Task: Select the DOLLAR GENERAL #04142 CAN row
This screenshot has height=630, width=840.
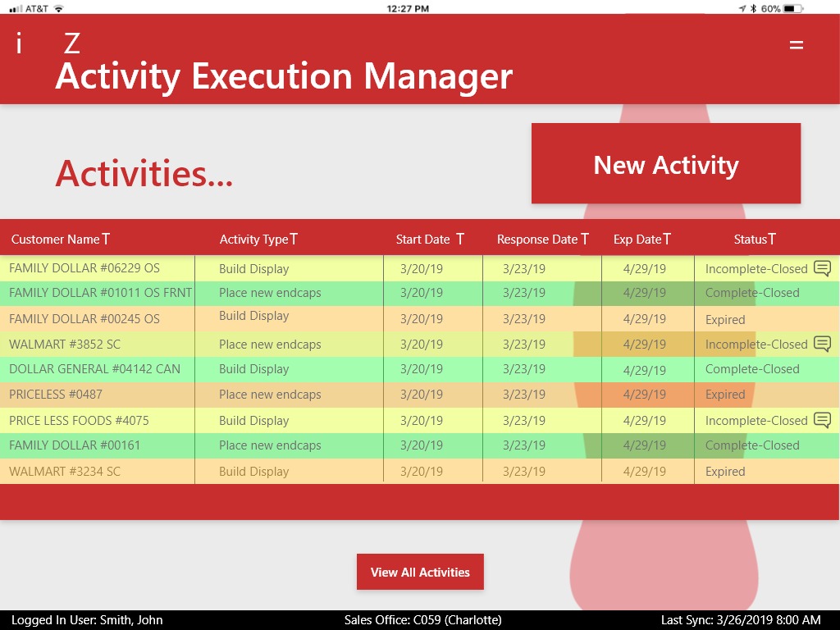Action: point(420,369)
